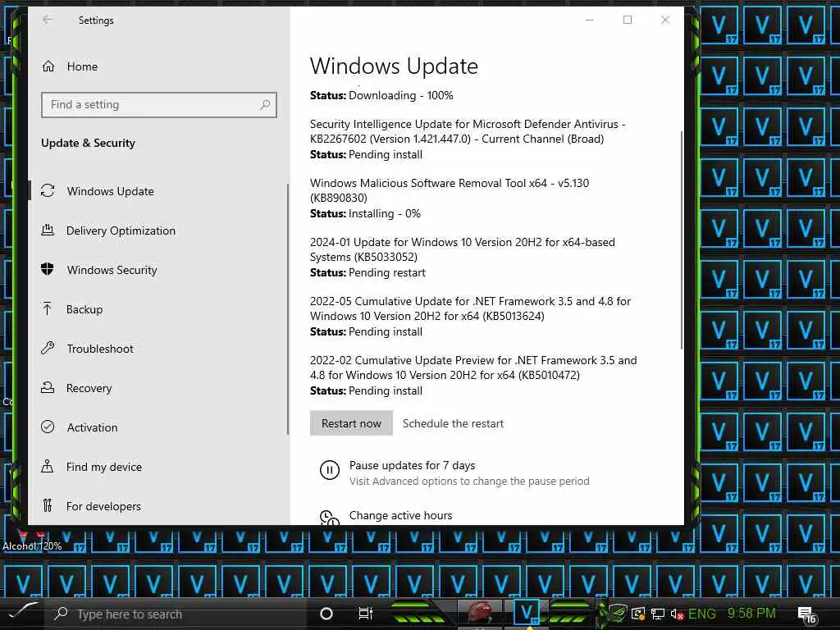Image resolution: width=840 pixels, height=630 pixels.
Task: Open Delivery Optimization settings
Action: coord(121,231)
